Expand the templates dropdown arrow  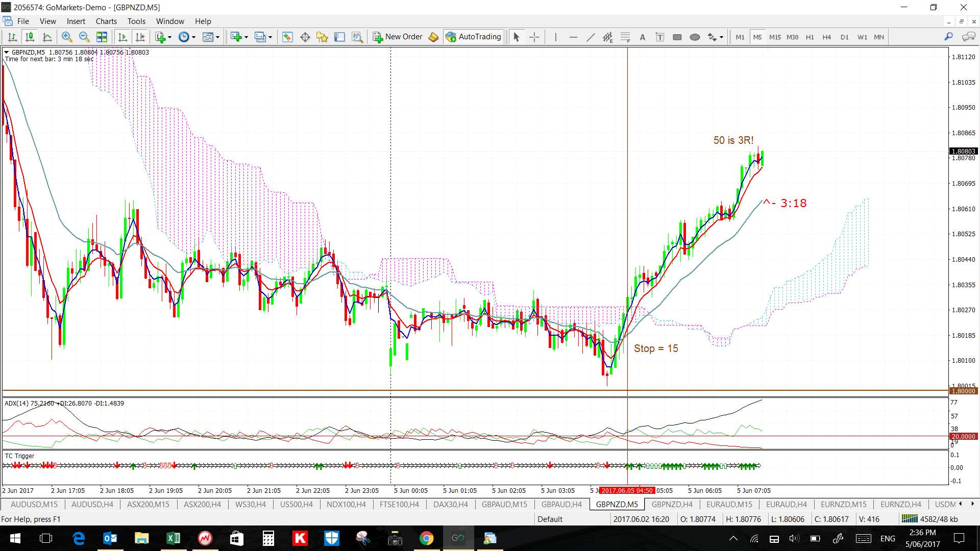[x=217, y=37]
